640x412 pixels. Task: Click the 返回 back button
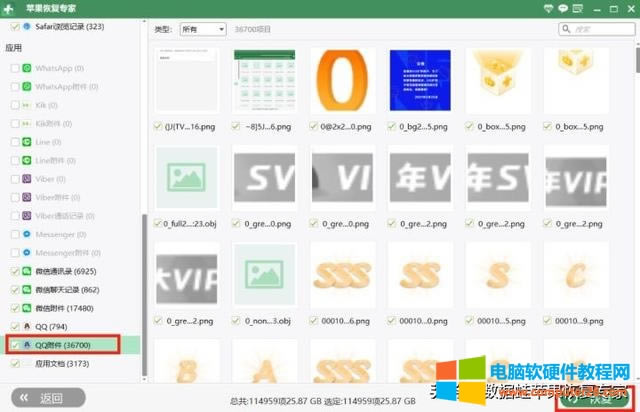point(44,397)
